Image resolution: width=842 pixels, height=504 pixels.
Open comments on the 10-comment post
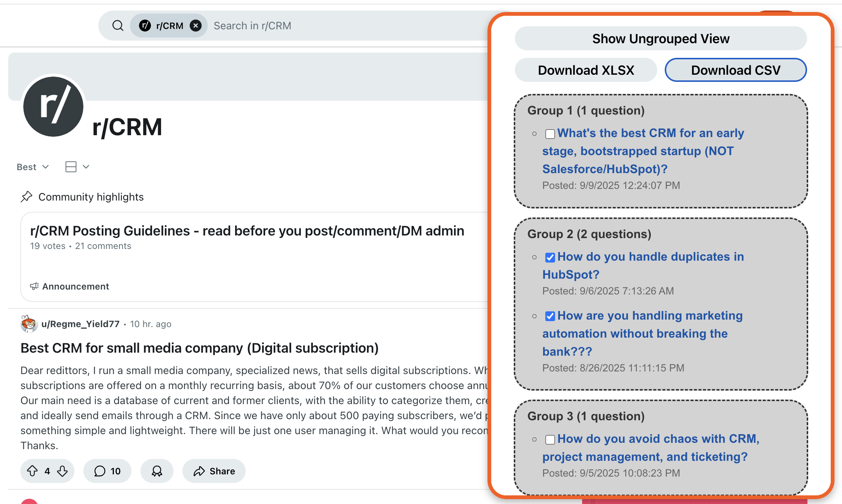click(x=107, y=471)
